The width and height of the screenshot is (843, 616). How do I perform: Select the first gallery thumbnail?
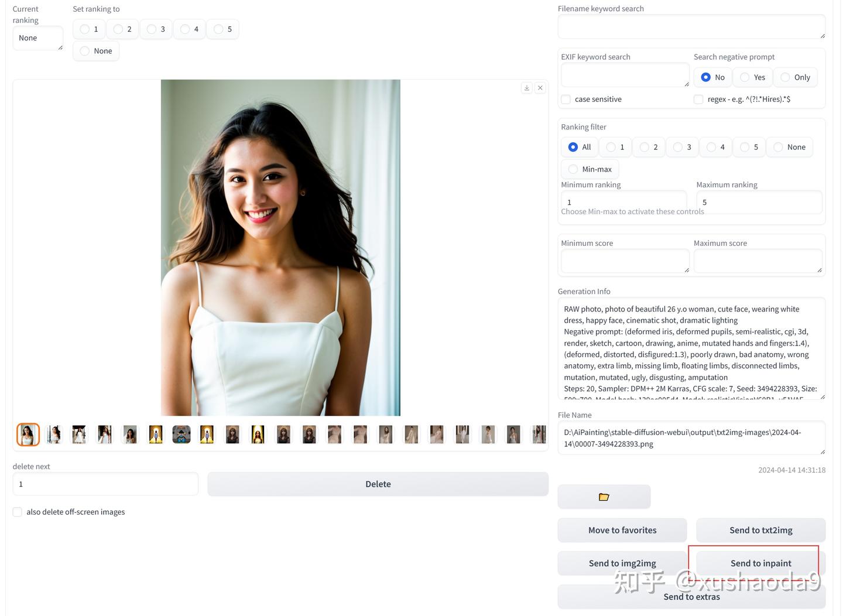28,434
